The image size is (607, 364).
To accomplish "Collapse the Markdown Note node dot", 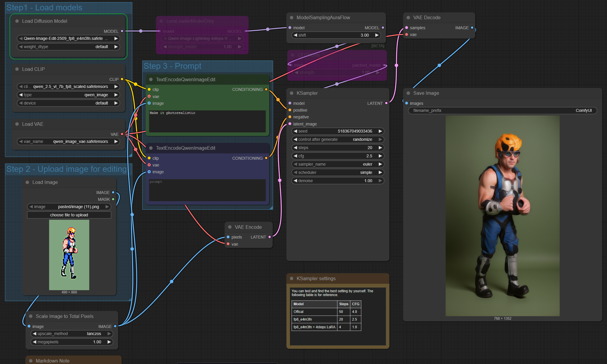I will [31, 361].
